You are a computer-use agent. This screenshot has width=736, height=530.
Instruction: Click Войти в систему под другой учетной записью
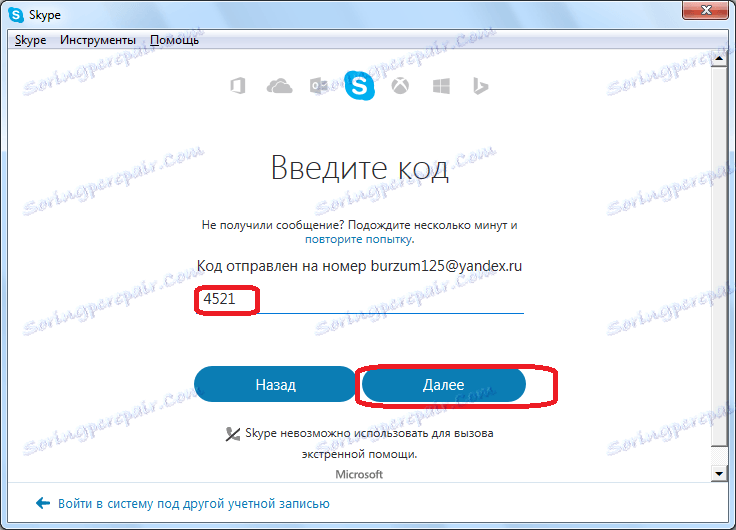point(193,504)
